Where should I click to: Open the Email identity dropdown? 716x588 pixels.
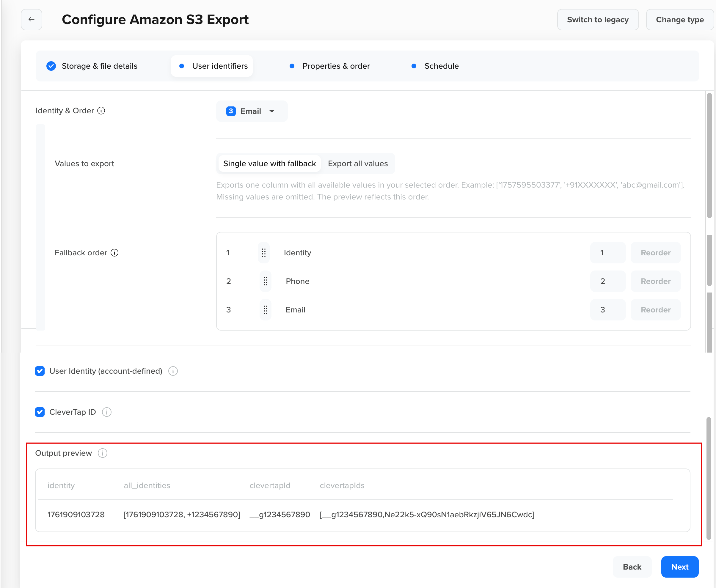(252, 111)
